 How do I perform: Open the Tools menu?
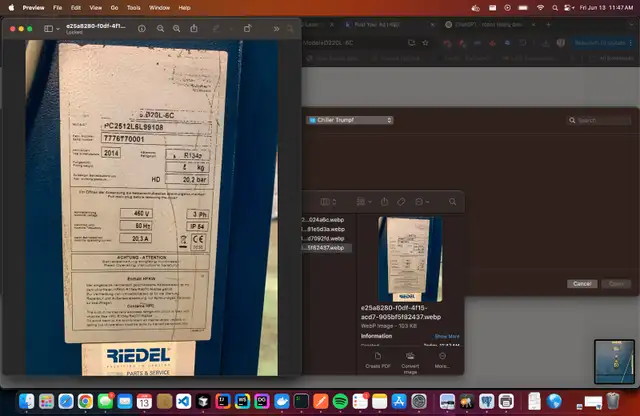[133, 7]
